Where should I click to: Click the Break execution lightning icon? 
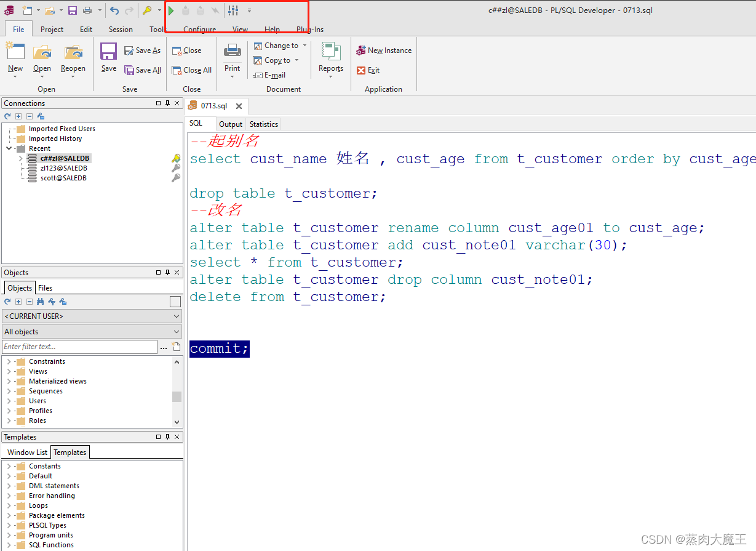click(215, 10)
